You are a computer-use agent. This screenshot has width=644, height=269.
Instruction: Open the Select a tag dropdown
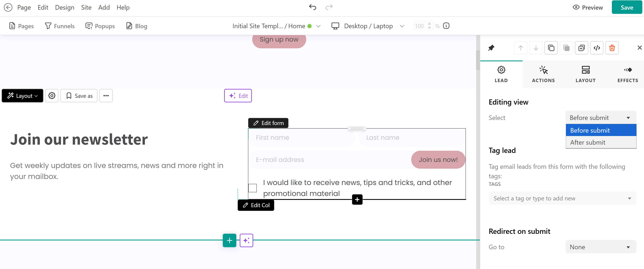click(562, 198)
